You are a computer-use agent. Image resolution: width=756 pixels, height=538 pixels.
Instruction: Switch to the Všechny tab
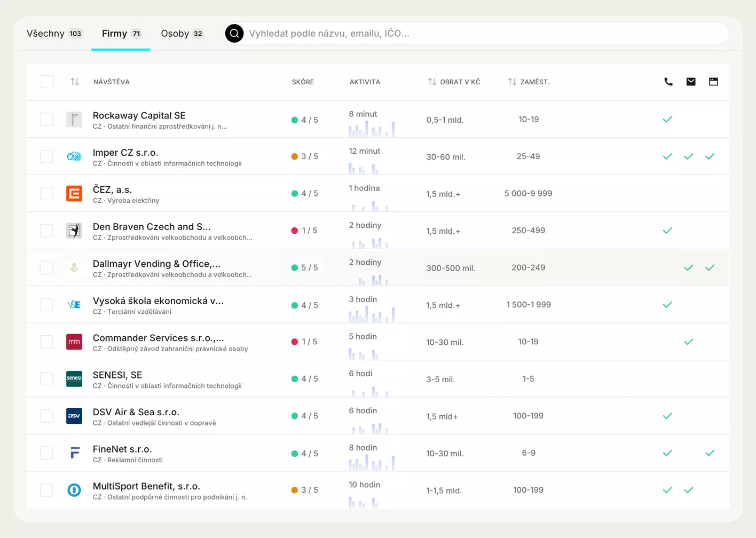[54, 33]
